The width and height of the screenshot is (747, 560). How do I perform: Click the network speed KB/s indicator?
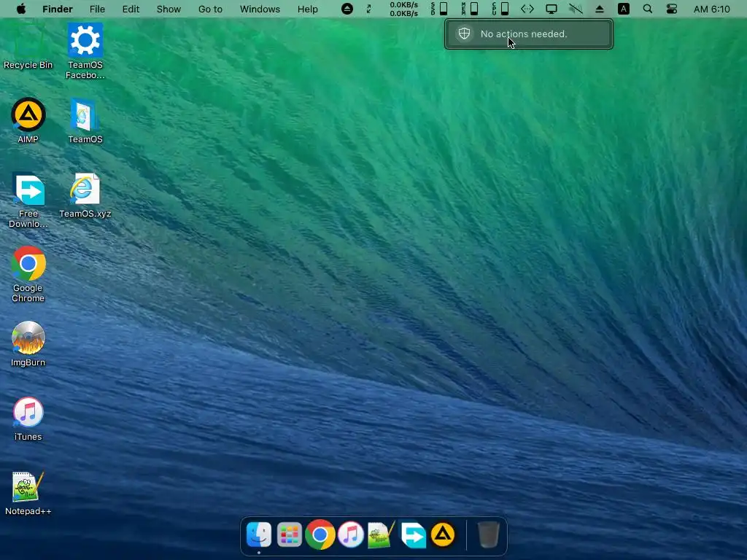coord(403,9)
